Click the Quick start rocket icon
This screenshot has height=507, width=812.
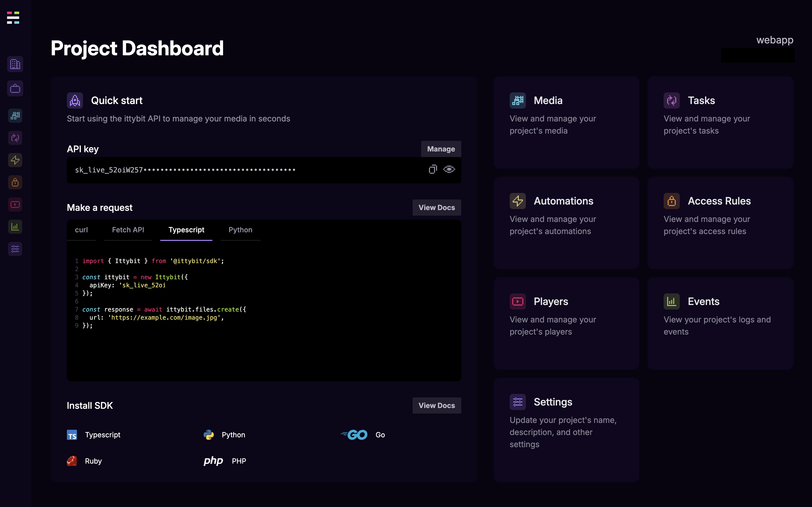coord(75,100)
